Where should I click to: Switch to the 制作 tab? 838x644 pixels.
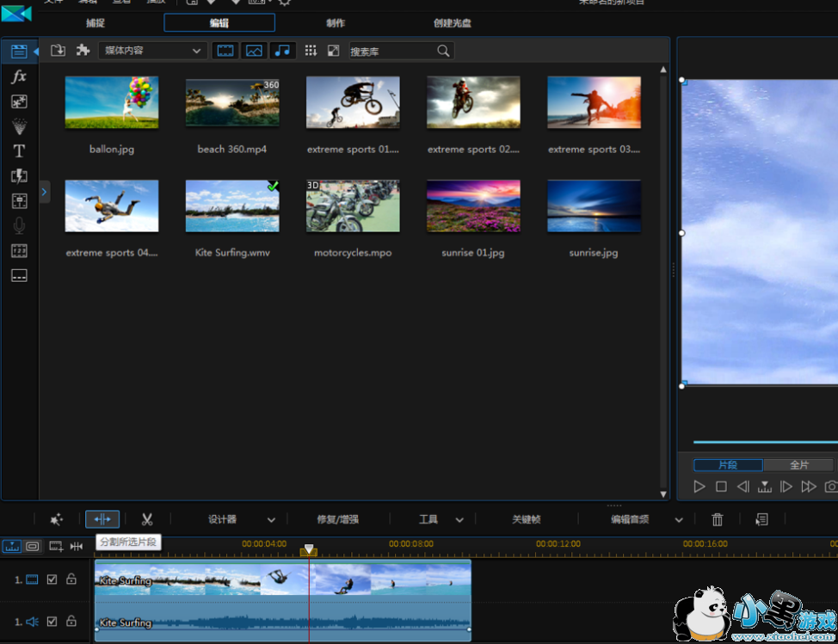336,23
